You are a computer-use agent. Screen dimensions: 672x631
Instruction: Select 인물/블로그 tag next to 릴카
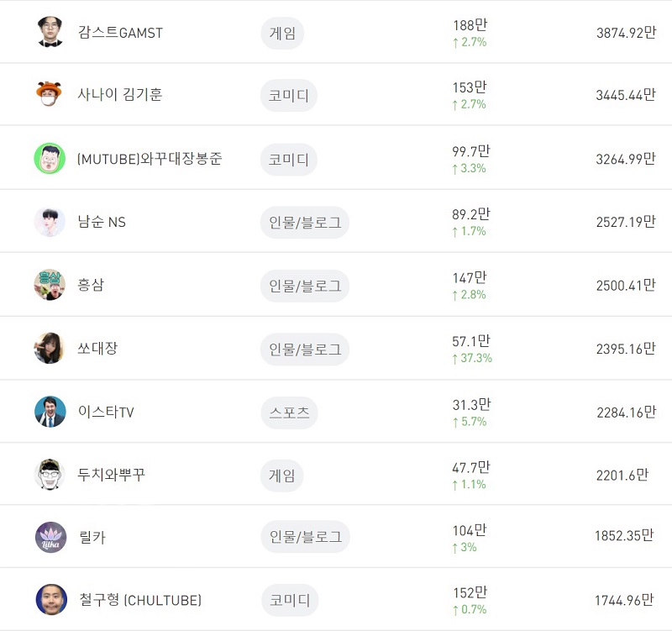(306, 537)
